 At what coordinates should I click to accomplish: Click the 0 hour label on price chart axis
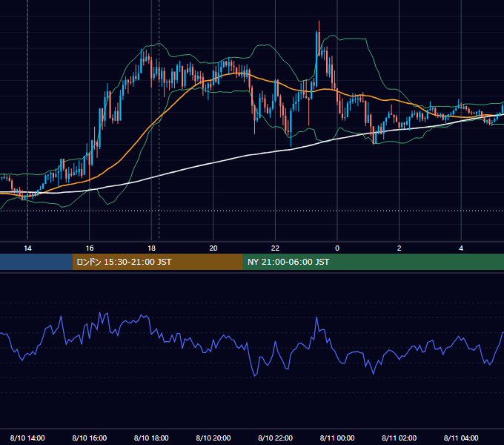point(337,248)
